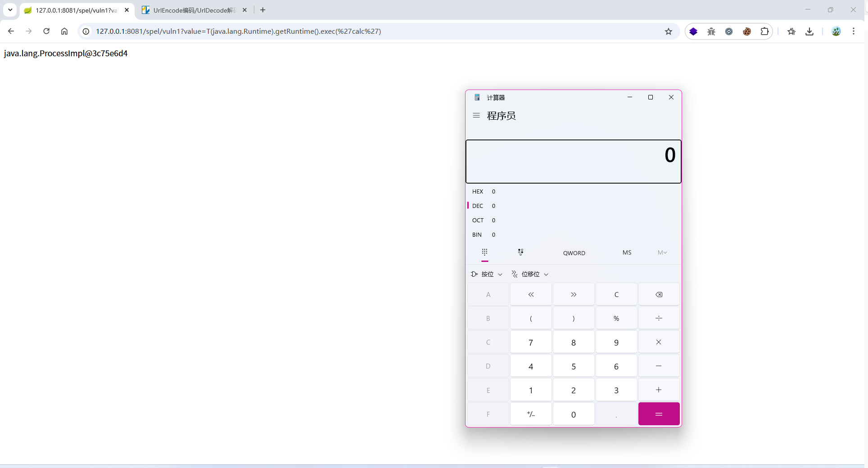Screen dimensions: 868x468
Task: Bookmark this page with the star icon
Action: pos(669,31)
